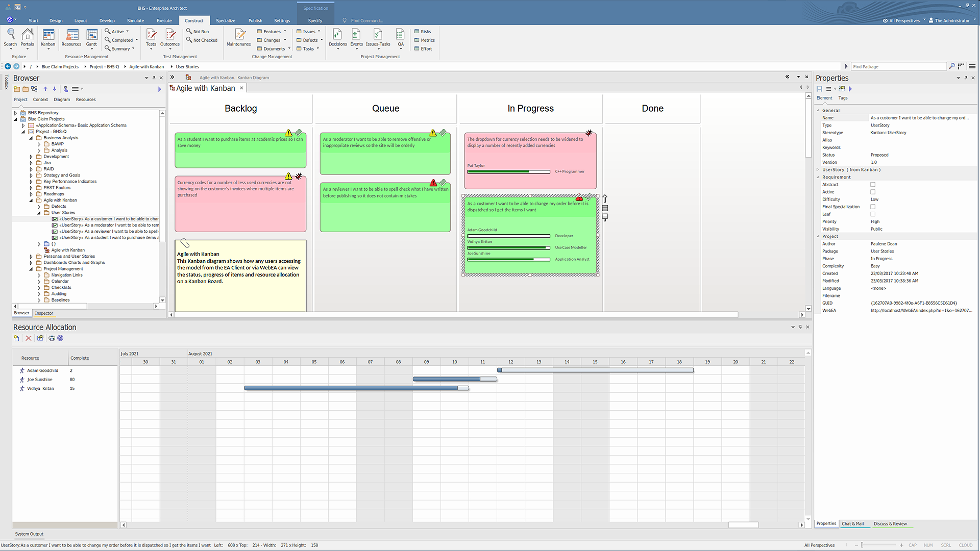Image resolution: width=980 pixels, height=551 pixels.
Task: Click Pat Taylor's progress bar
Action: point(508,171)
